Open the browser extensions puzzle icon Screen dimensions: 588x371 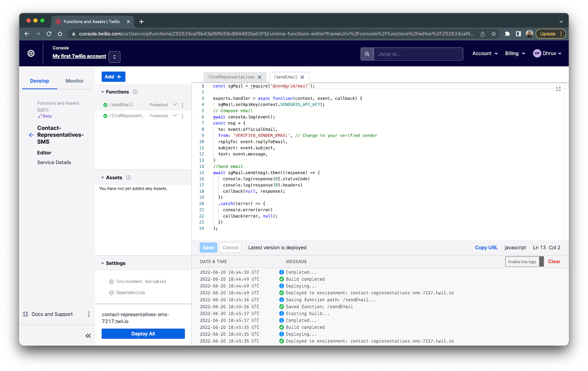click(508, 34)
